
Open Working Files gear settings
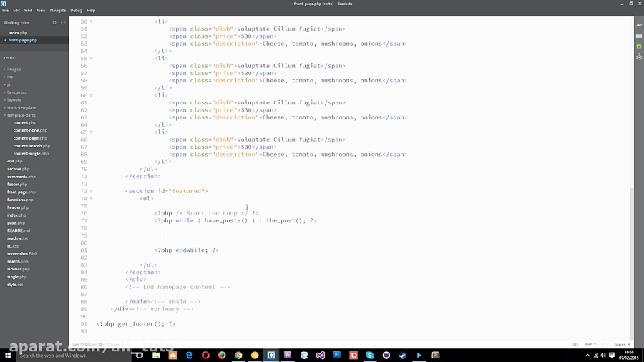pyautogui.click(x=54, y=23)
